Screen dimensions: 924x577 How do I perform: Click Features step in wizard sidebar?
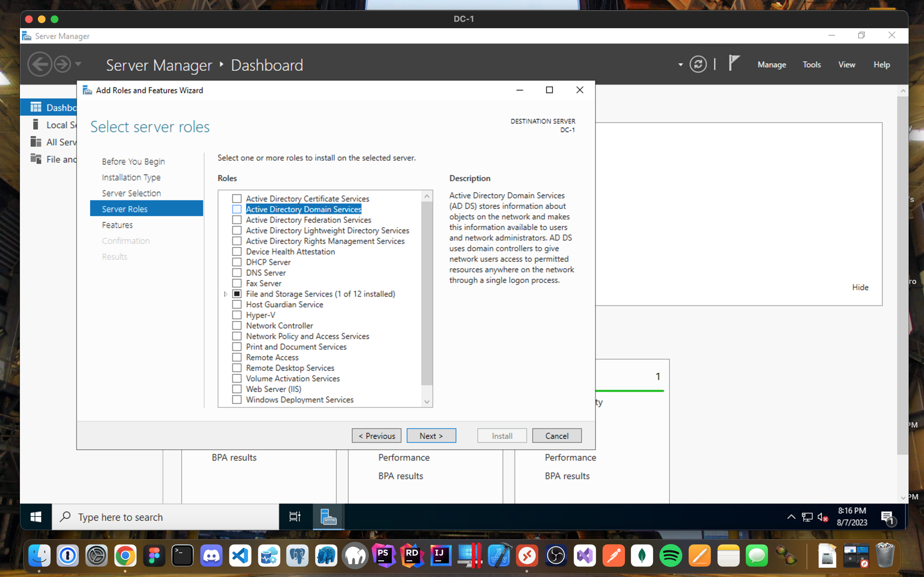(x=116, y=224)
